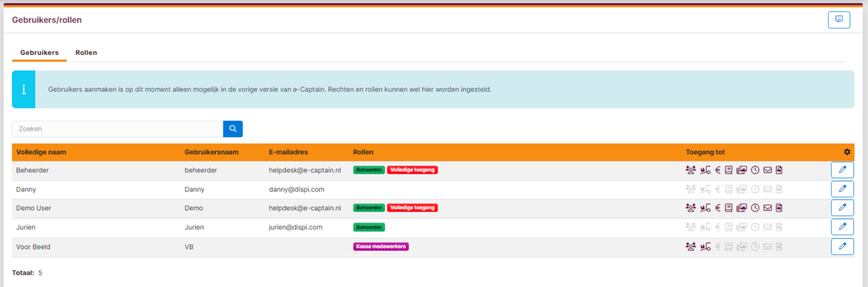Click the people icon in Voor Beeld row
Screen dimensions: 868x287
(x=690, y=246)
